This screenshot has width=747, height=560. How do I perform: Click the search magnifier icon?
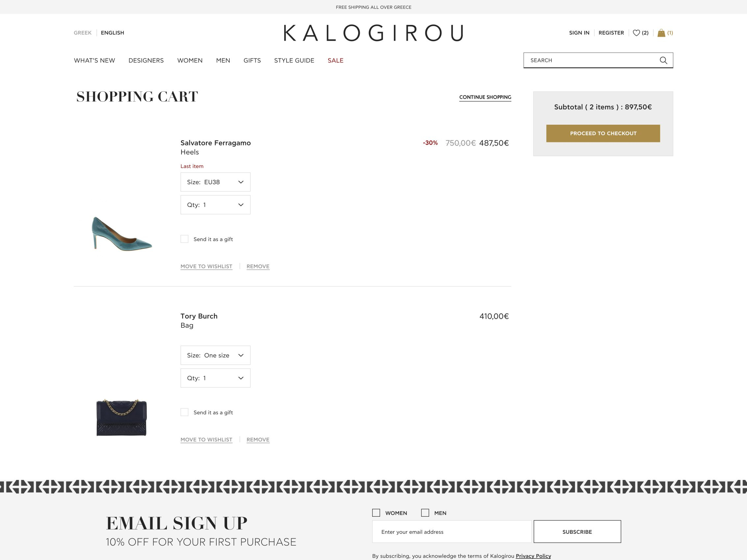point(663,60)
